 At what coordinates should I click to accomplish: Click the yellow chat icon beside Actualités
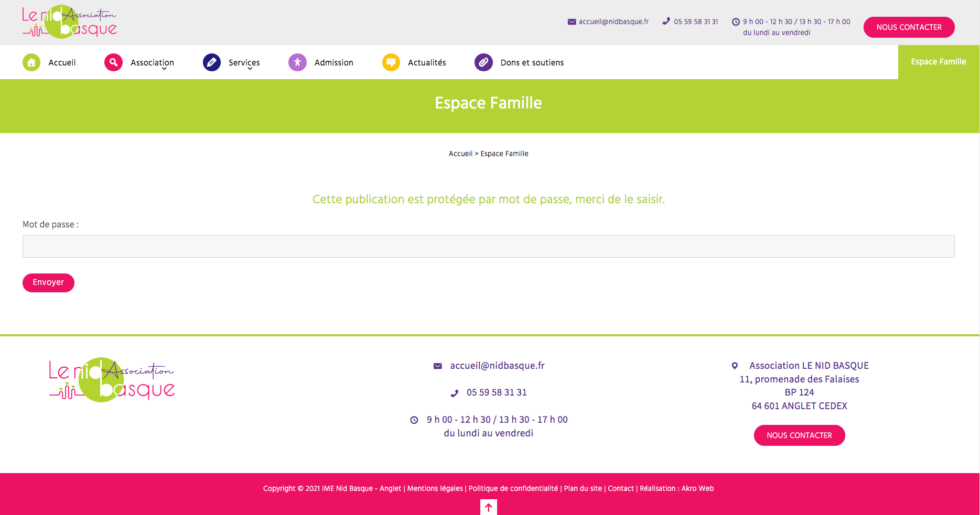click(x=391, y=62)
